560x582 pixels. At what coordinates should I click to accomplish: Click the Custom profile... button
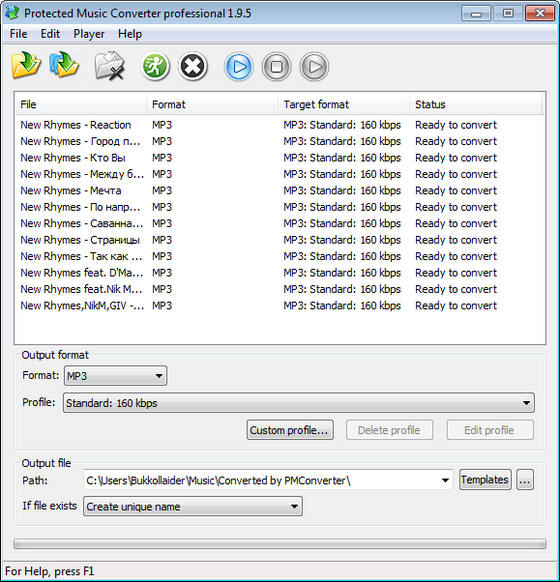coord(290,430)
